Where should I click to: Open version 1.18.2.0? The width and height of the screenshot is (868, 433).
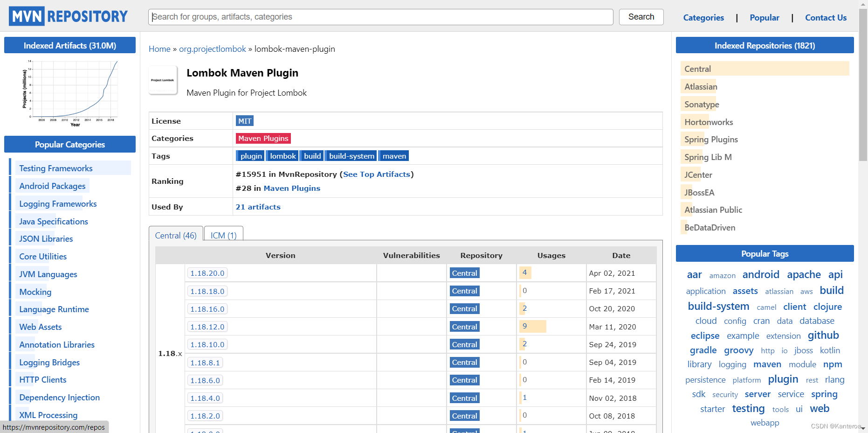point(205,416)
